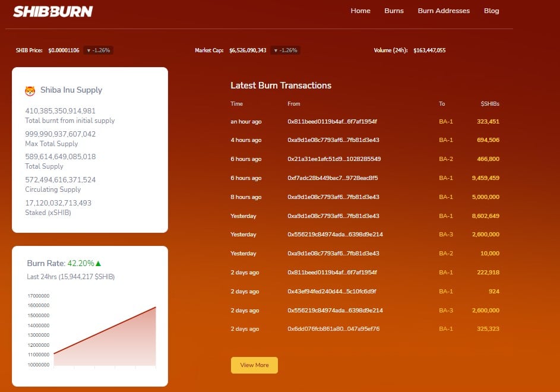Click total supply value 589,614,649,085,018
The width and height of the screenshot is (560, 392).
coord(60,157)
